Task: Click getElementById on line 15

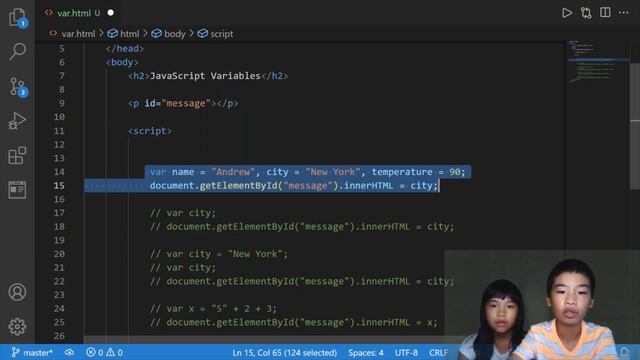Action: point(239,186)
